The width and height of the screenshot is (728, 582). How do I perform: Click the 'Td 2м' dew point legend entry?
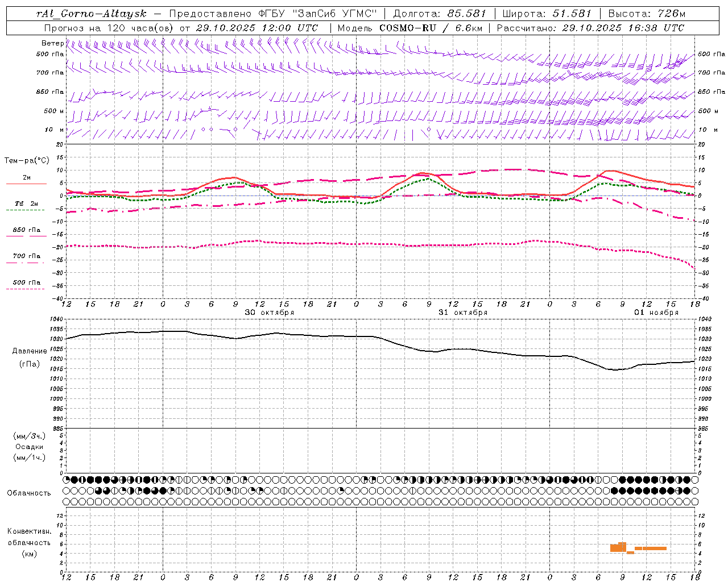[x=26, y=203]
